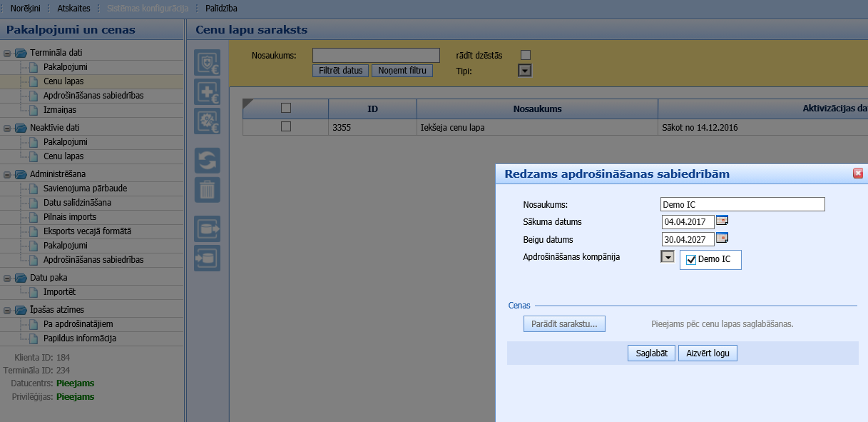Open the Apdrošināšanas kompānija dropdown
The image size is (868, 422).
pos(668,257)
